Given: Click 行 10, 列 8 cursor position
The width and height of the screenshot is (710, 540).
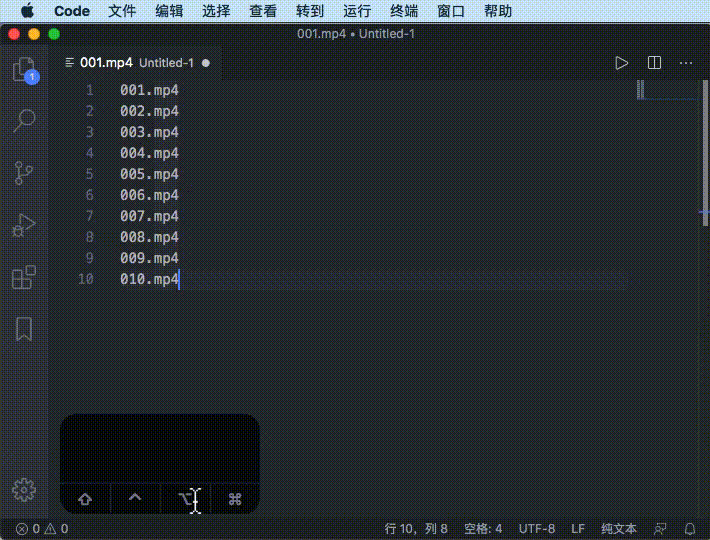Looking at the screenshot, I should pos(416,529).
